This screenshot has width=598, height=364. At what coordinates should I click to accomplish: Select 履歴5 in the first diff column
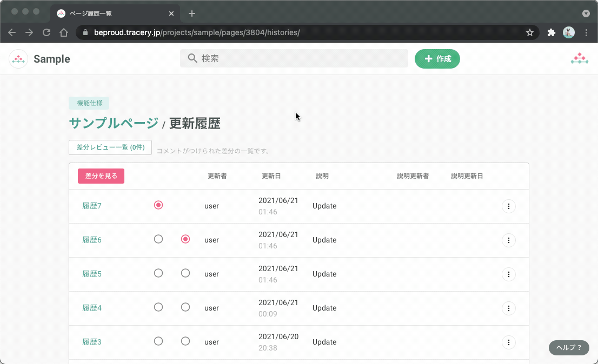click(158, 273)
